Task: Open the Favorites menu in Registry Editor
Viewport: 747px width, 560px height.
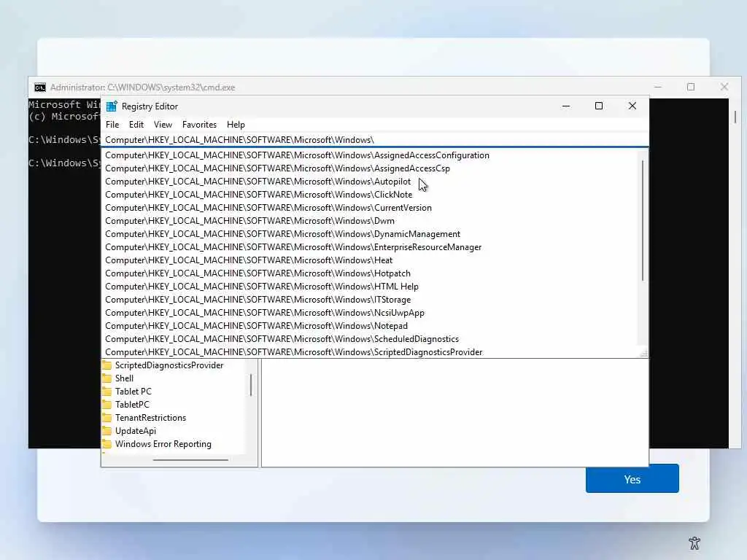Action: tap(199, 124)
